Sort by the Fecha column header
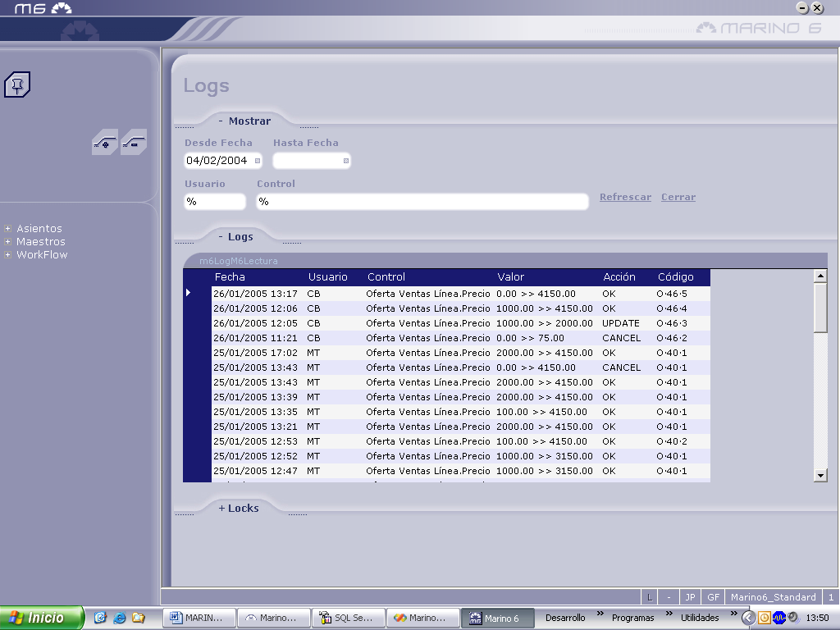 230,277
